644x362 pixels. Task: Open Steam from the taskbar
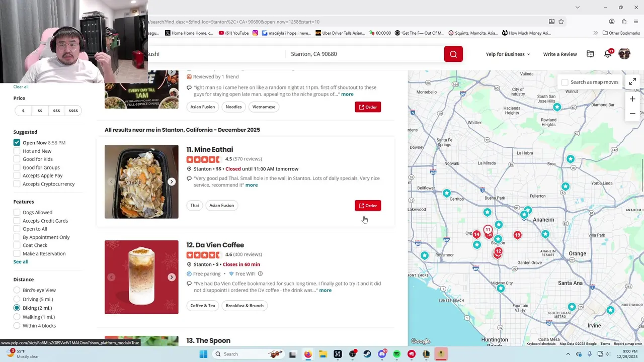tap(367, 354)
